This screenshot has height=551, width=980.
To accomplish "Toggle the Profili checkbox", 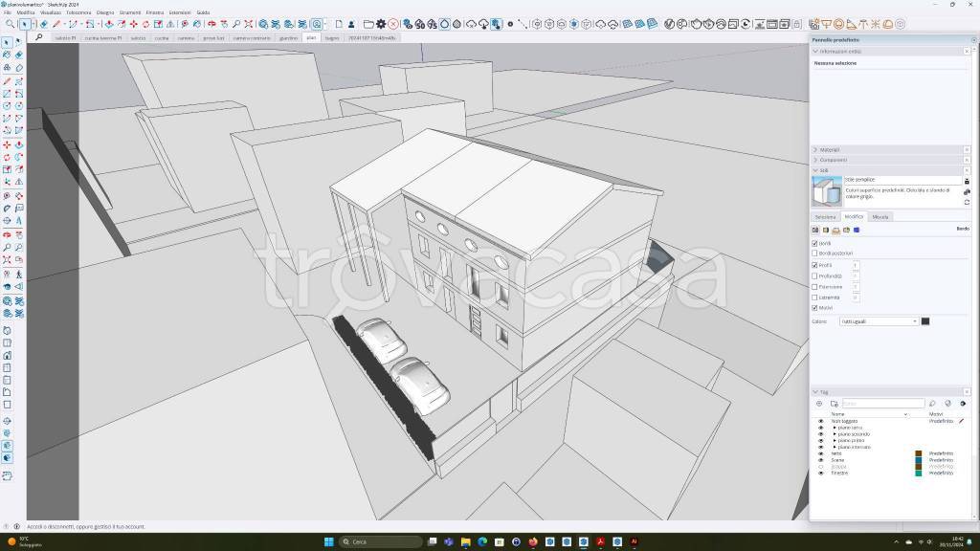I will click(815, 266).
